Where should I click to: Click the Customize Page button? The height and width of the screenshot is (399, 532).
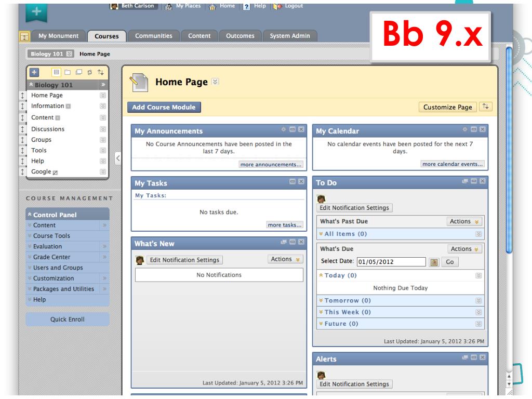point(447,107)
